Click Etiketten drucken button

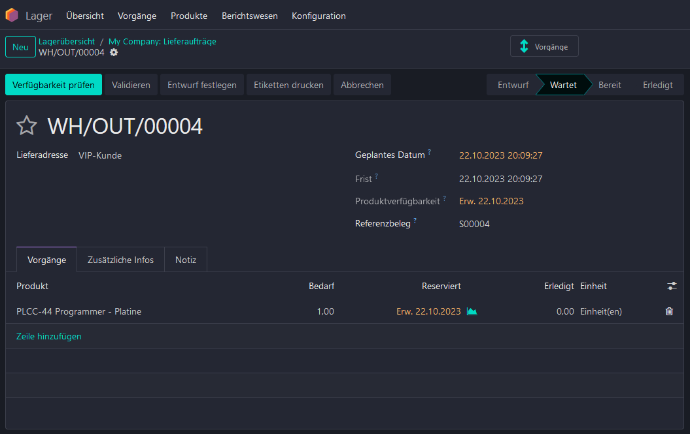(x=288, y=85)
